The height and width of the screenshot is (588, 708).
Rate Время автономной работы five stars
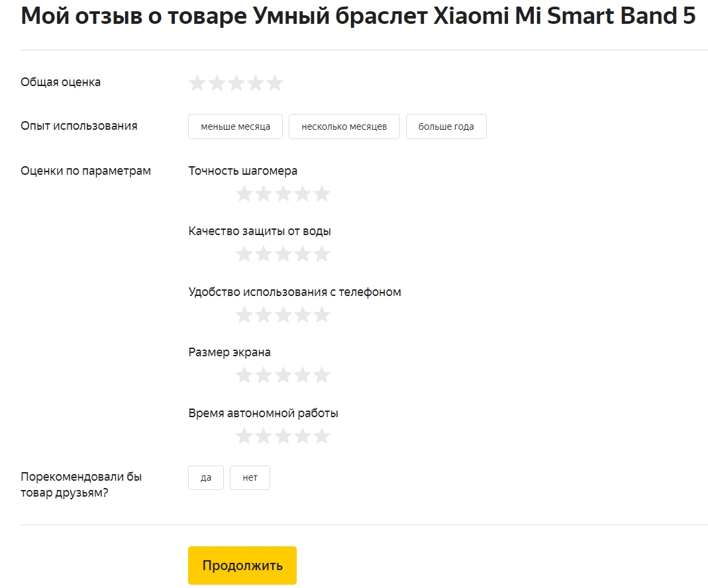click(321, 436)
